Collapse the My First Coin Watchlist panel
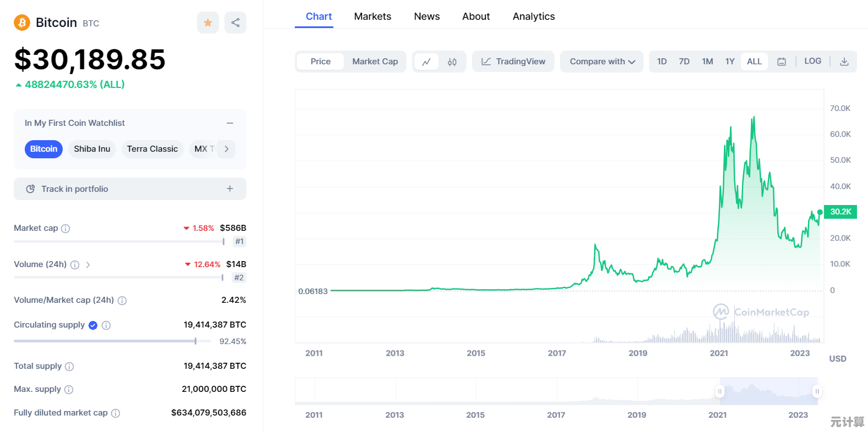Viewport: 868px width, 432px height. coord(230,123)
